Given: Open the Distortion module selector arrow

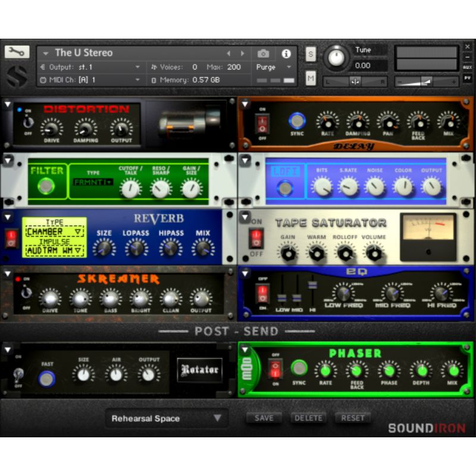Looking at the screenshot, I should coord(8,105).
